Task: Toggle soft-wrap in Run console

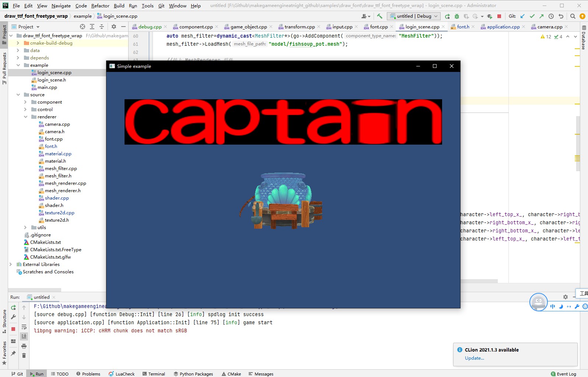Action: click(24, 327)
